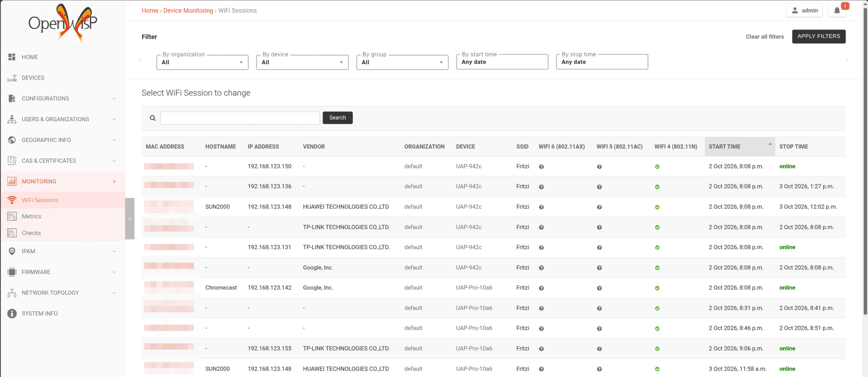Viewport: 868px width, 377px height.
Task: Click WiFi 4 green check for 192.168.123.150
Action: [x=657, y=167]
